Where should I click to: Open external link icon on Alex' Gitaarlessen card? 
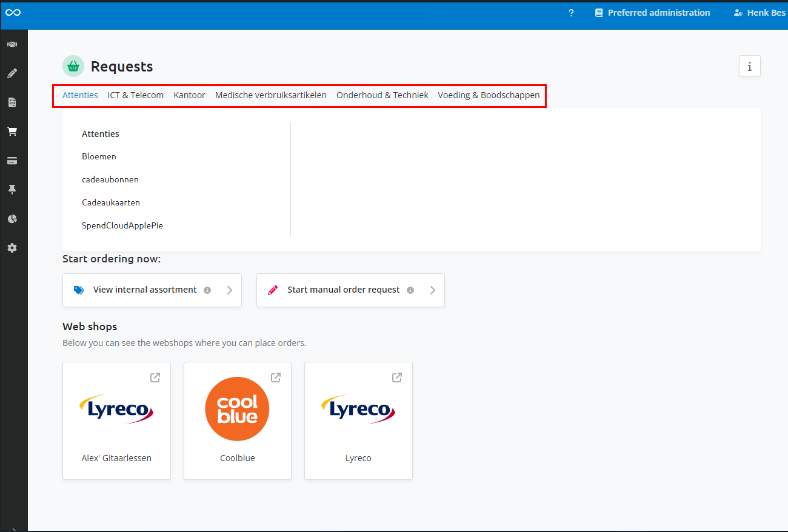point(155,377)
